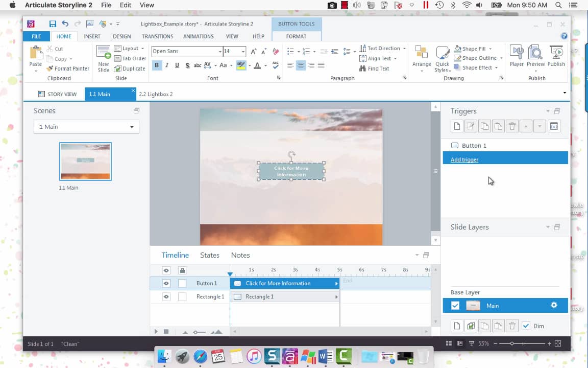Viewport: 588px width, 368px height.
Task: Click the Cut command
Action: click(x=55, y=49)
